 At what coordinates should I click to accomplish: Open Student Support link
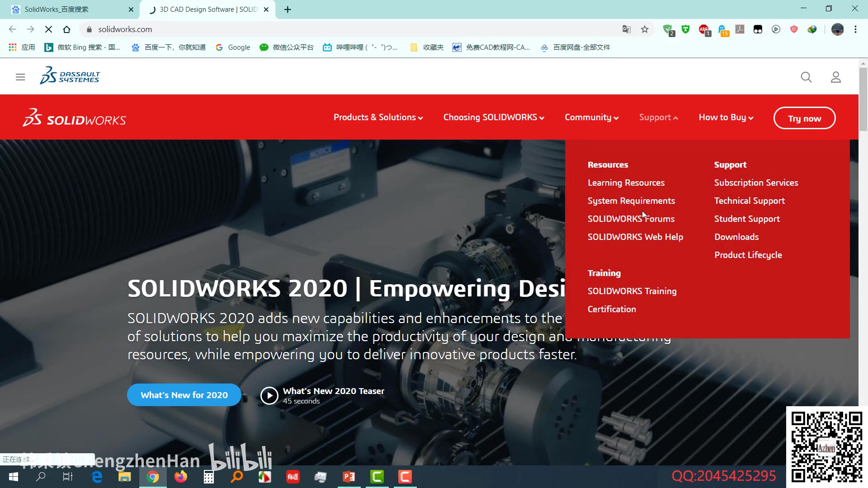747,219
